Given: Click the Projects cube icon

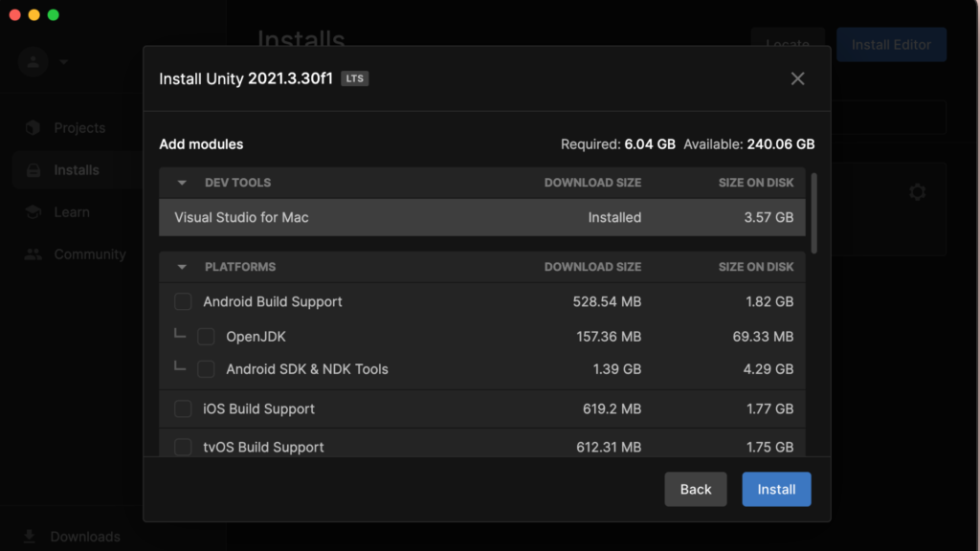Looking at the screenshot, I should [33, 127].
